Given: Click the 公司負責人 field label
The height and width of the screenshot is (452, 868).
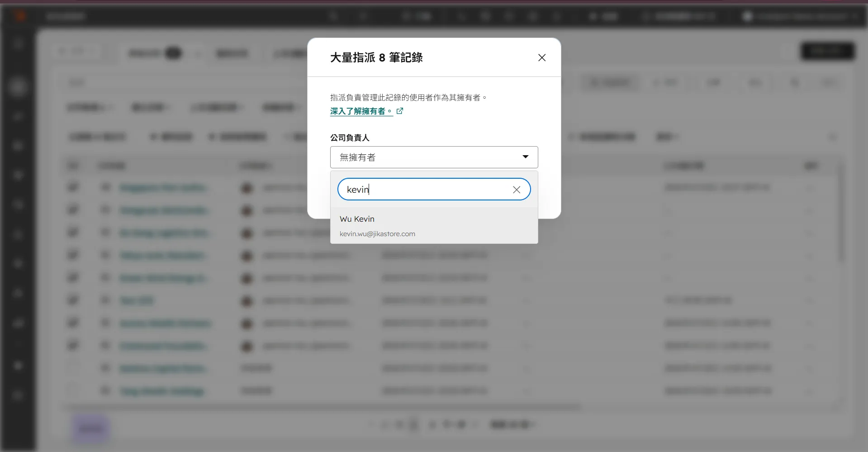Looking at the screenshot, I should click(x=350, y=138).
